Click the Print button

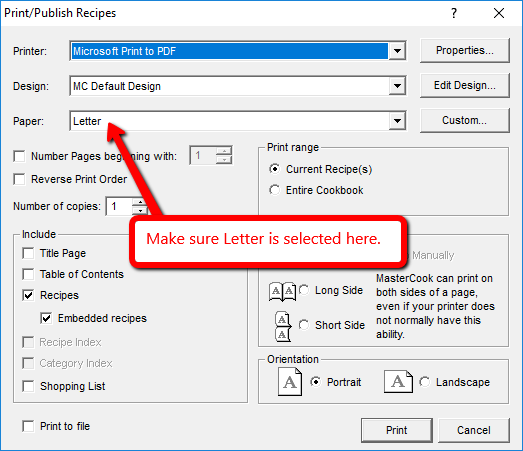(397, 430)
